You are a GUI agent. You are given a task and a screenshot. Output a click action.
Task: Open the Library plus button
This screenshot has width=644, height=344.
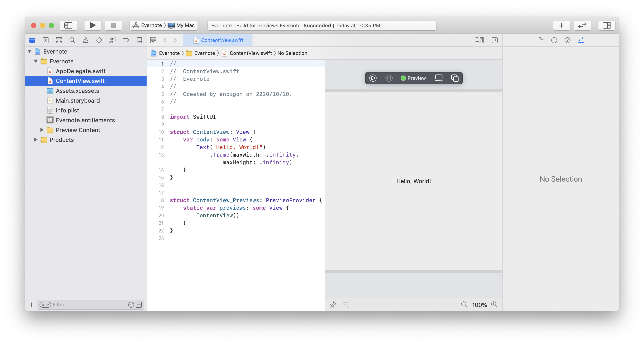(562, 25)
